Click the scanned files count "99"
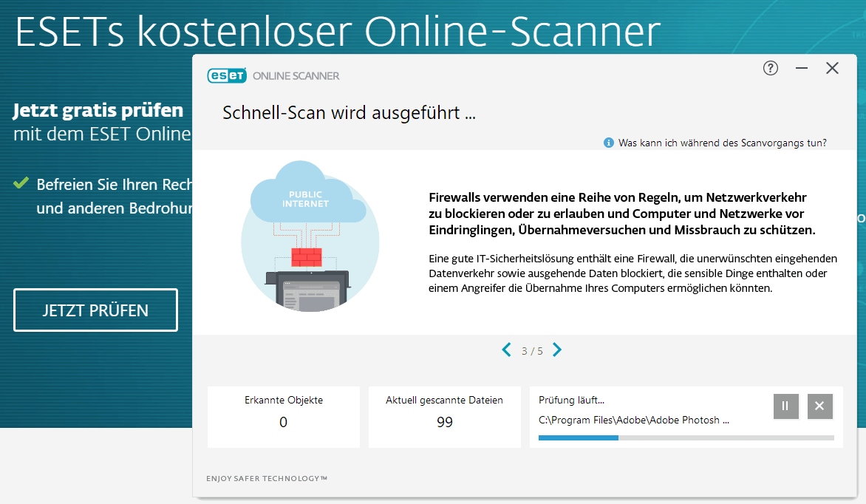The height and width of the screenshot is (504, 866). [445, 422]
